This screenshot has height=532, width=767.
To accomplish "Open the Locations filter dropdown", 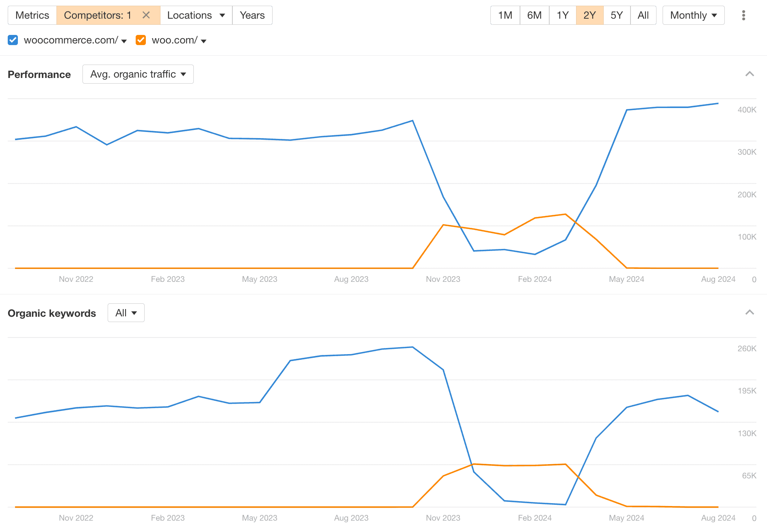I will coord(196,15).
